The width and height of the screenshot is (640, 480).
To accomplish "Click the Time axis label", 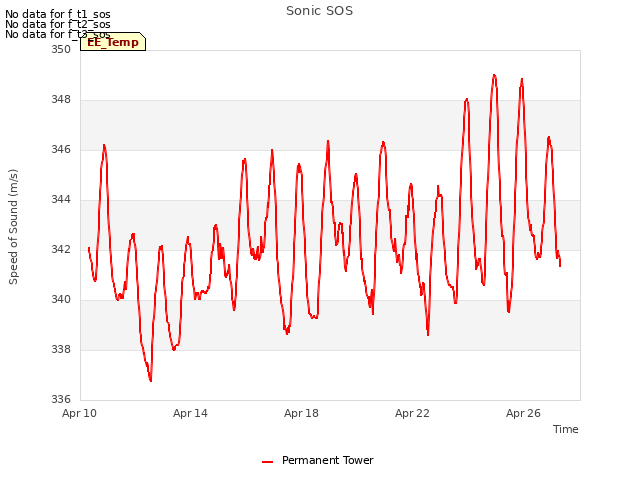I will coord(565,429).
